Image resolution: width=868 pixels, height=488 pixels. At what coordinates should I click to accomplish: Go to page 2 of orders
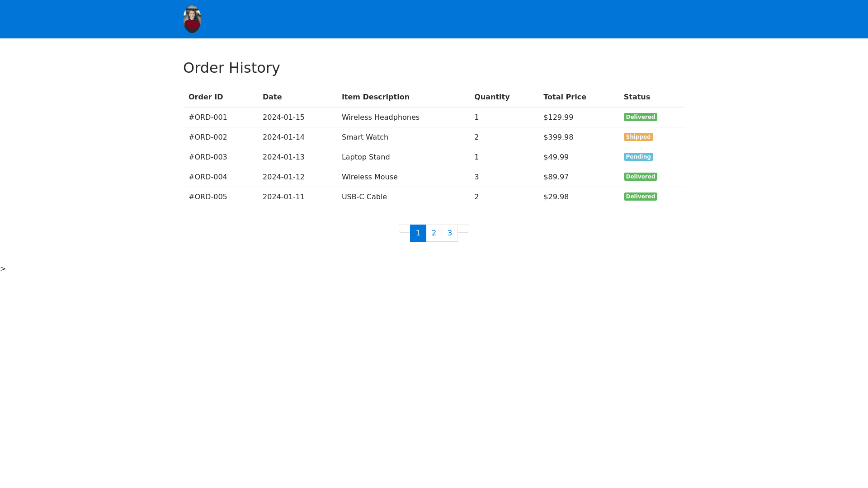click(x=434, y=233)
